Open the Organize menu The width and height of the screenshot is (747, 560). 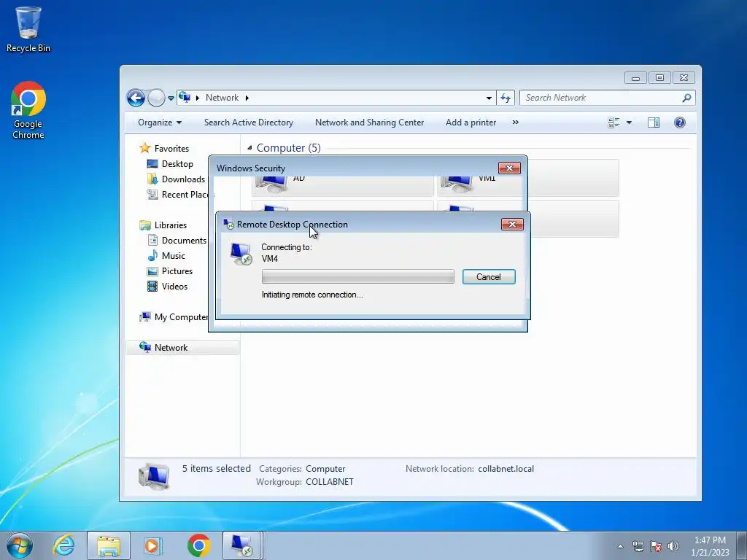(160, 122)
